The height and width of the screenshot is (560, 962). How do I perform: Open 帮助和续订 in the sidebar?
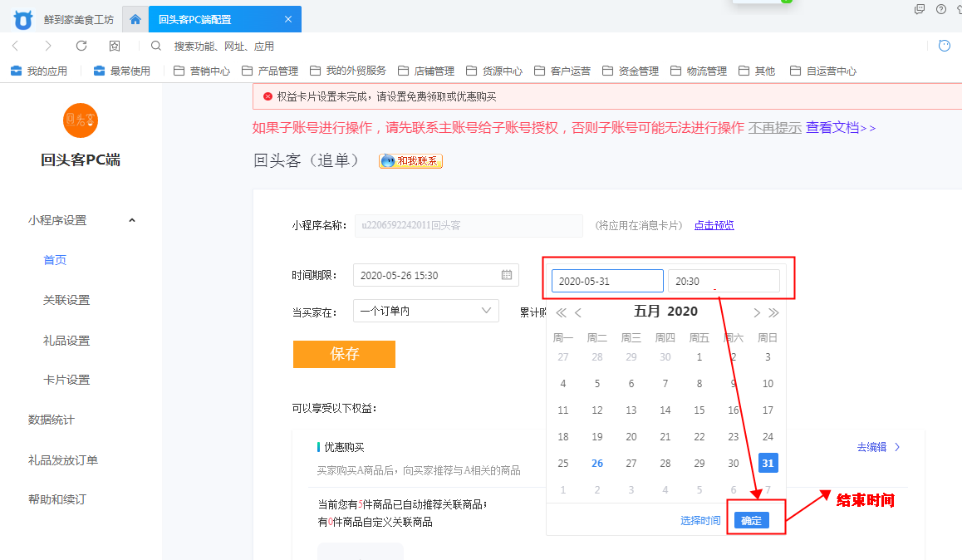coord(57,499)
